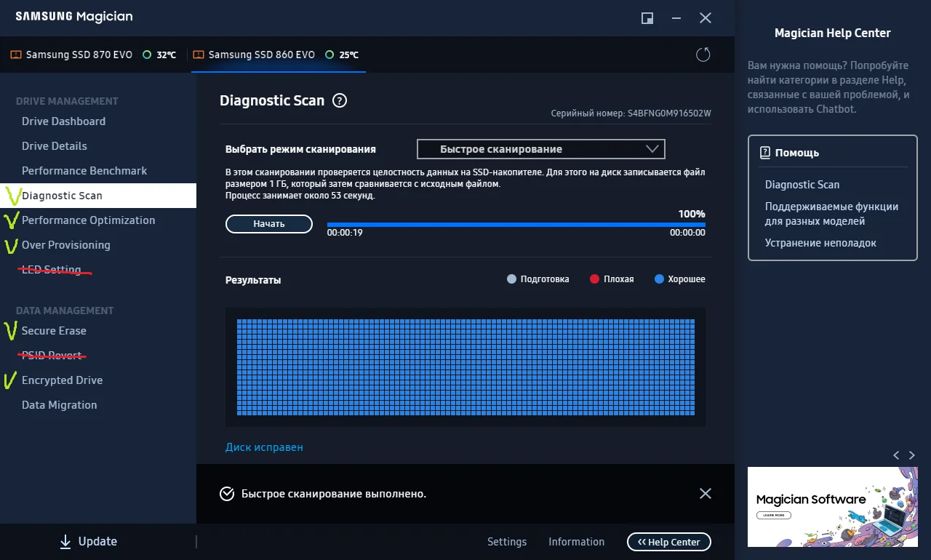
Task: Open Information from the bottom bar
Action: [x=576, y=542]
